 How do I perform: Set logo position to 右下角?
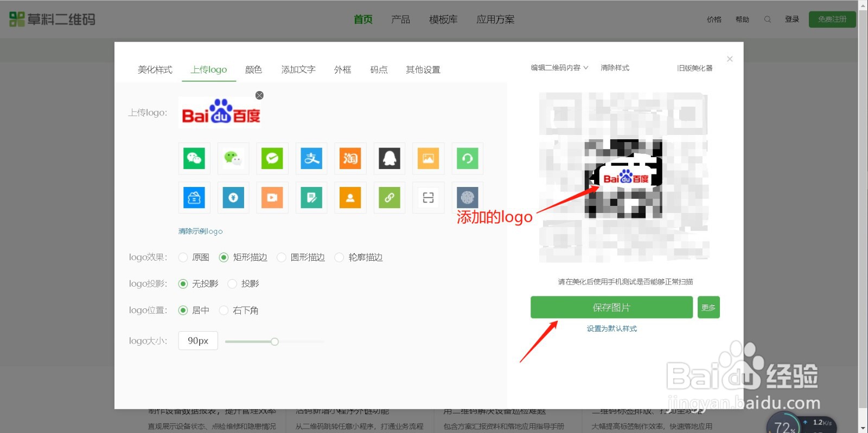tap(224, 311)
